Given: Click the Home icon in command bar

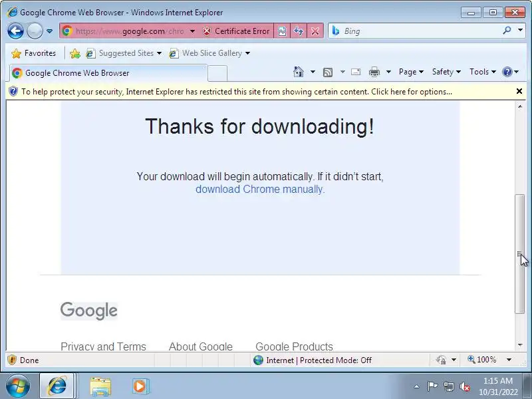Looking at the screenshot, I should pos(299,72).
